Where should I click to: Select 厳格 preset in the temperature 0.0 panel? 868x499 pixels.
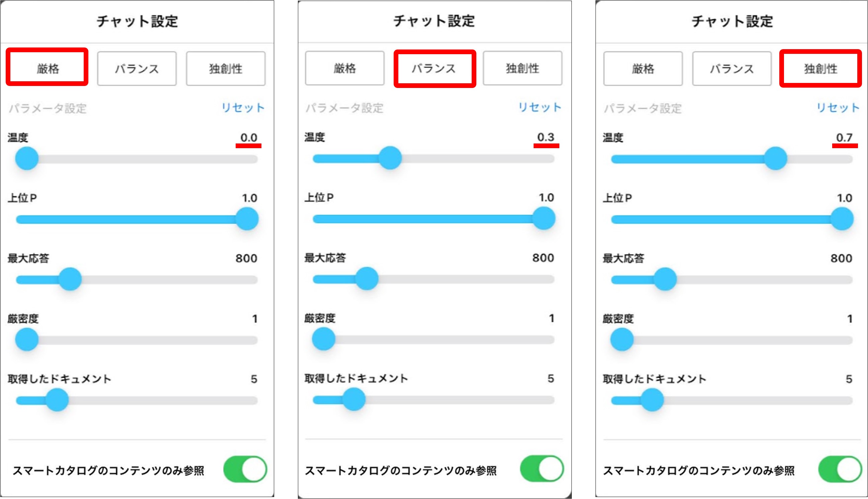[x=47, y=68]
